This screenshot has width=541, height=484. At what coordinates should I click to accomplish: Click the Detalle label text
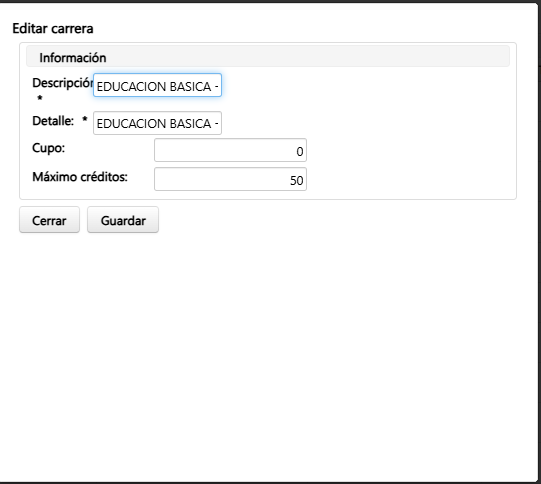point(53,121)
